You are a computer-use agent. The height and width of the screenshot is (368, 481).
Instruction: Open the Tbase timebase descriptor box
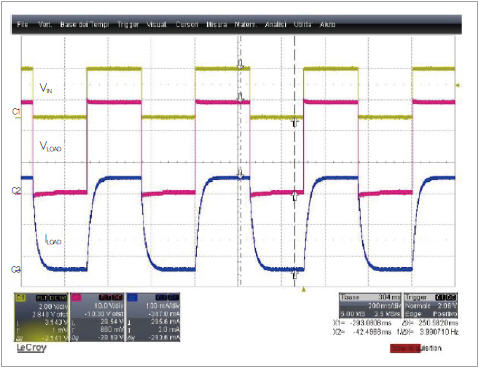click(370, 305)
